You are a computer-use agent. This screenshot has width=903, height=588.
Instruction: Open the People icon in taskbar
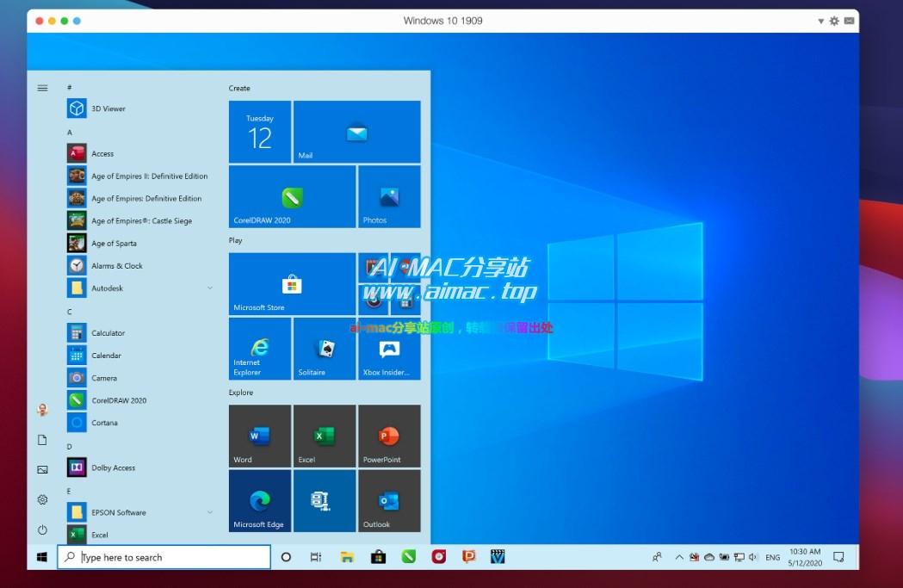click(x=657, y=557)
